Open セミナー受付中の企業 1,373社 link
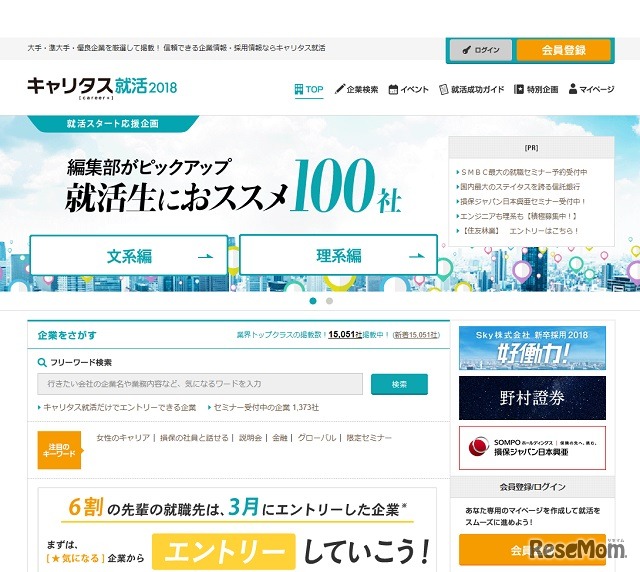Screen dimensions: 640x572 [266, 407]
